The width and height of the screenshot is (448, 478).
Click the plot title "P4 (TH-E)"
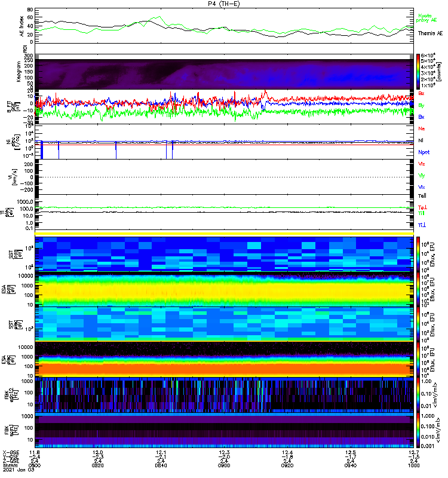pos(224,4)
